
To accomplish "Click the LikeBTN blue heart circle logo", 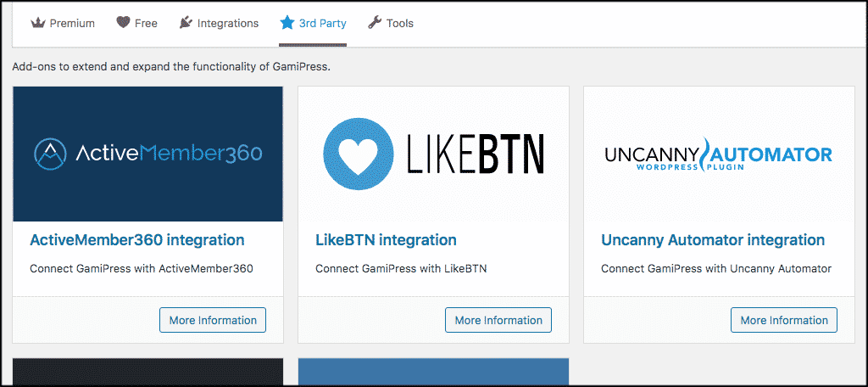I will pos(359,154).
